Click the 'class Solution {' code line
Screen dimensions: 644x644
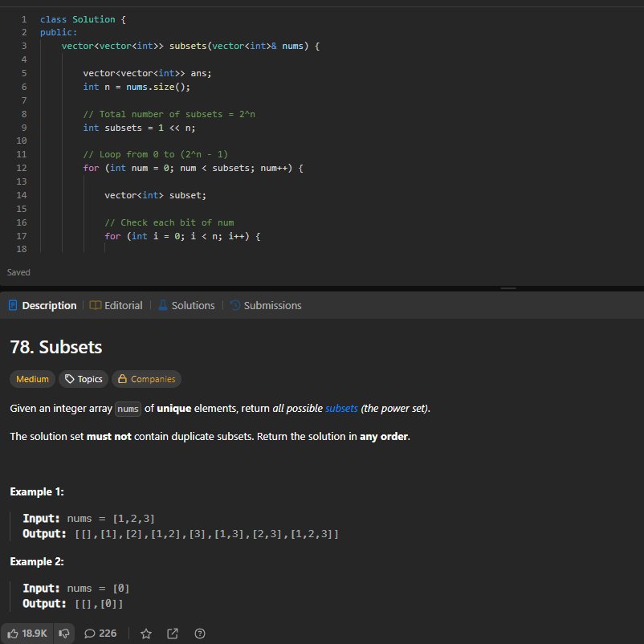pos(83,19)
